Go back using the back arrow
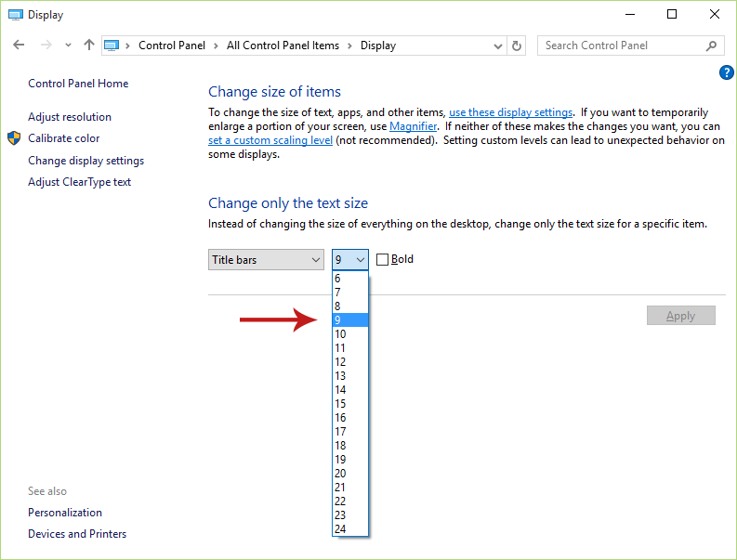The image size is (737, 560). click(x=19, y=46)
